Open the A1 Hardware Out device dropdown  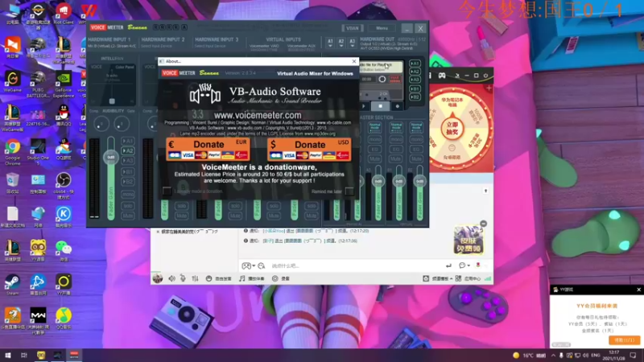click(x=330, y=43)
